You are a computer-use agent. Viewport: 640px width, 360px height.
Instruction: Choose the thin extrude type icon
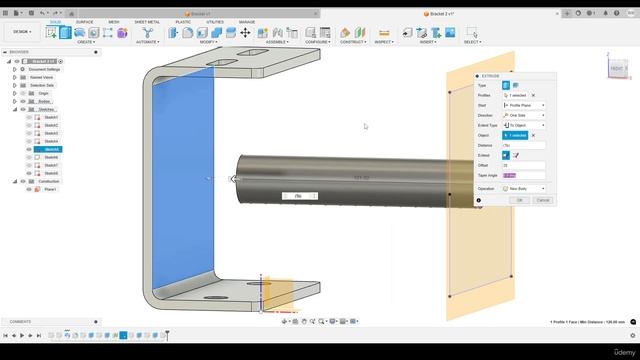coord(516,85)
